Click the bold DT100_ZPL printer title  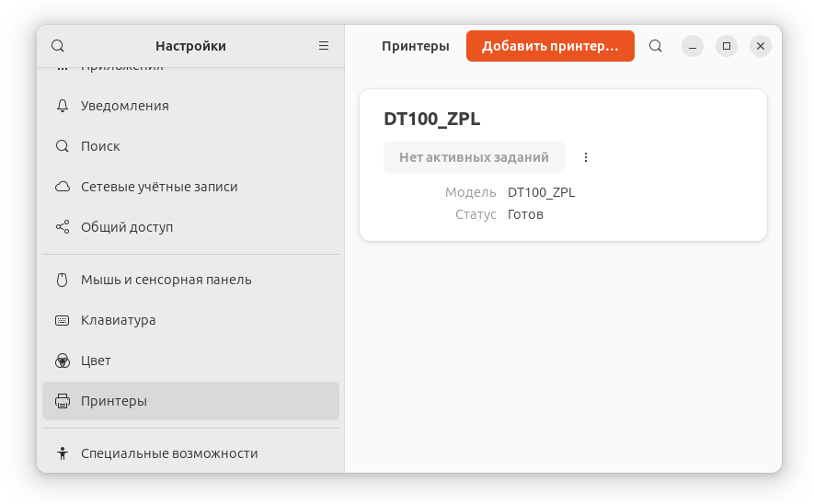431,119
